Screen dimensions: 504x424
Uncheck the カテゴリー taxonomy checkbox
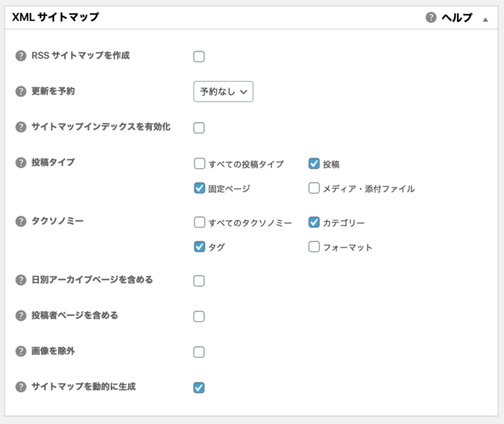pos(314,222)
